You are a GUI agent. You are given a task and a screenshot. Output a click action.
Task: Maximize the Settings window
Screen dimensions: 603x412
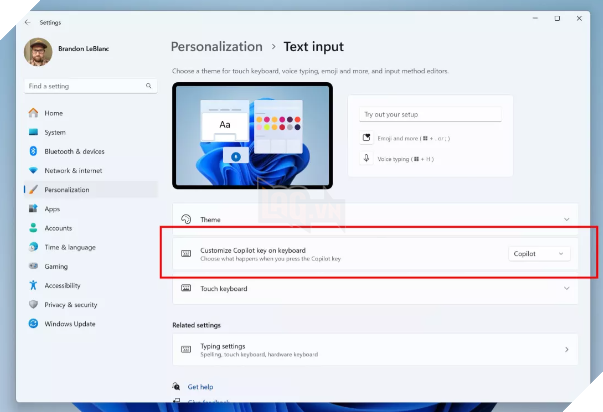(557, 18)
